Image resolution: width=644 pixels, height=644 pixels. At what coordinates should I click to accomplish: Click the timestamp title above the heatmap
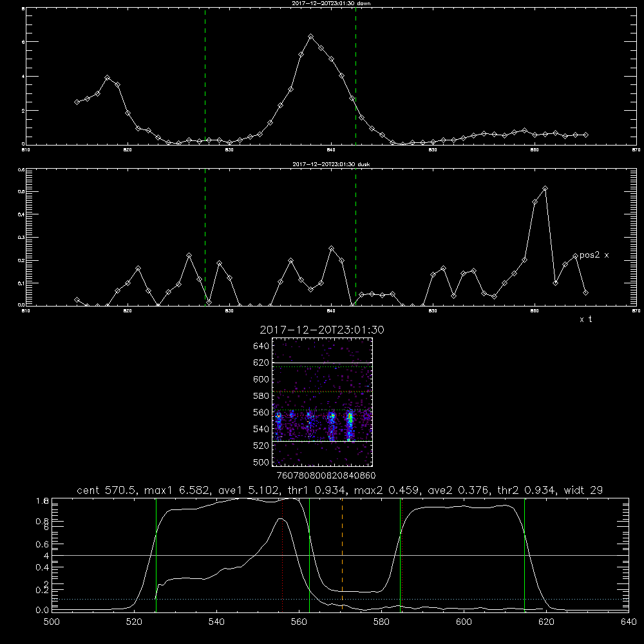322,330
